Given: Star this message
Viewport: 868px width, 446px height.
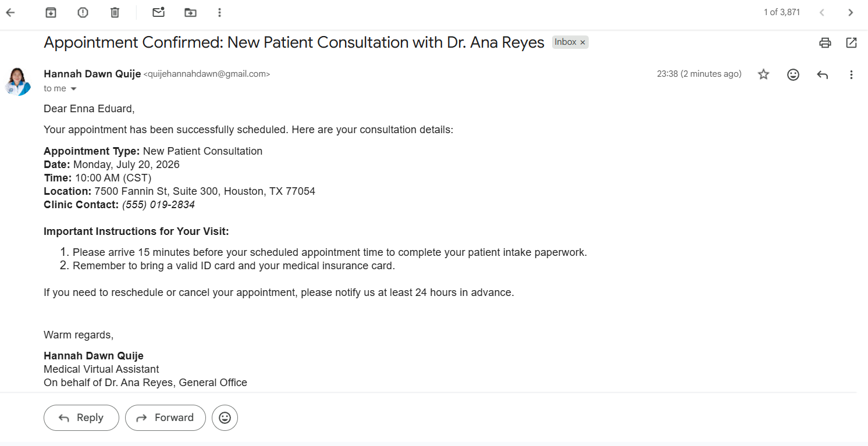Looking at the screenshot, I should click(x=764, y=74).
